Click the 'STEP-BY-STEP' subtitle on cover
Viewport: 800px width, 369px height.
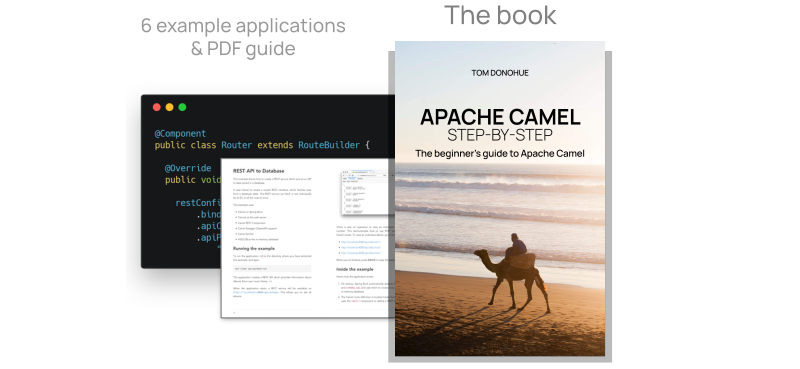pyautogui.click(x=500, y=136)
